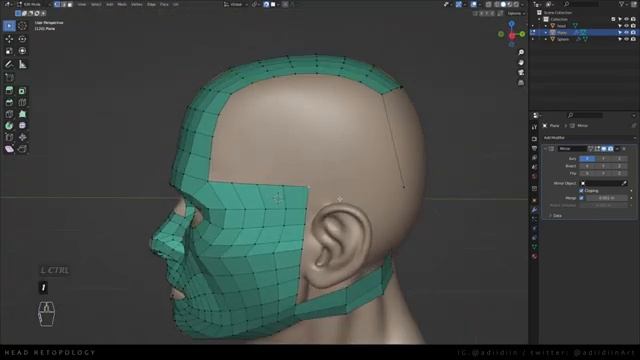Toggle Plane object viewport visibility eye

tap(627, 32)
